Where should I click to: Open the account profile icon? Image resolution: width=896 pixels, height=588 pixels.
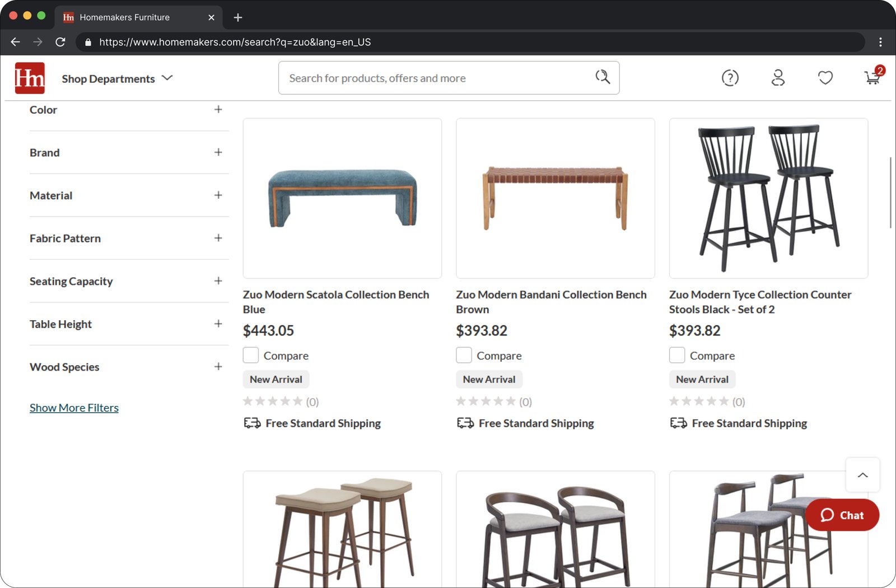tap(778, 78)
